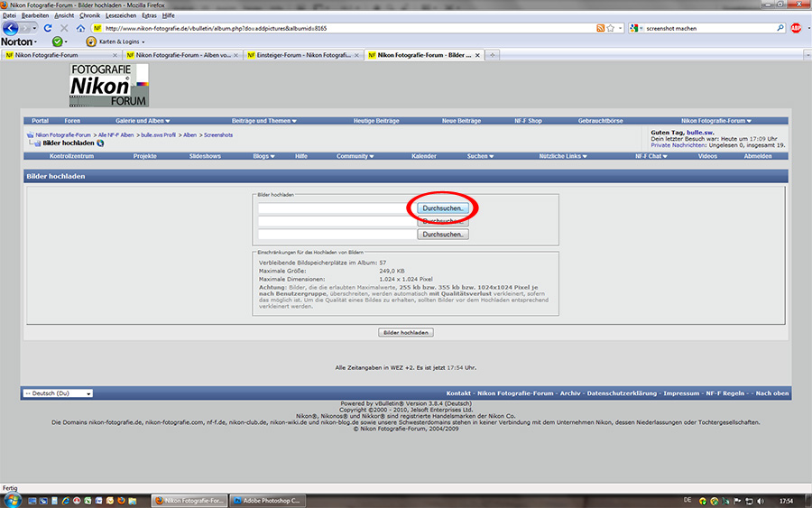The image size is (812, 508).
Task: Switch to Adobe Photoshop taskbar button
Action: tap(267, 501)
